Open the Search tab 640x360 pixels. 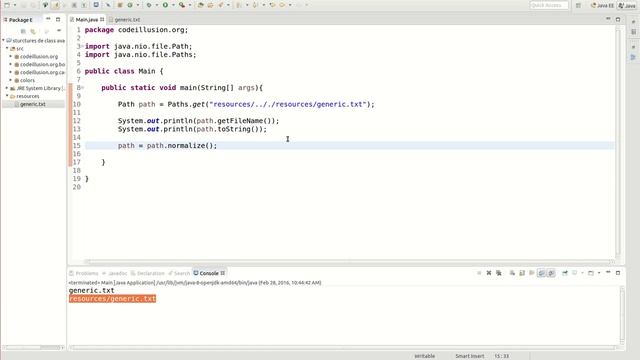tap(179, 273)
